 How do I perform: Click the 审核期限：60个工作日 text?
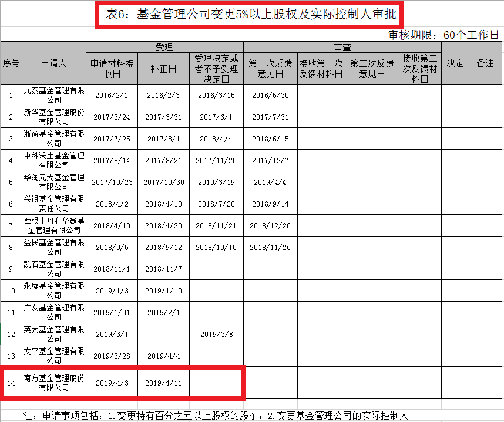click(443, 35)
